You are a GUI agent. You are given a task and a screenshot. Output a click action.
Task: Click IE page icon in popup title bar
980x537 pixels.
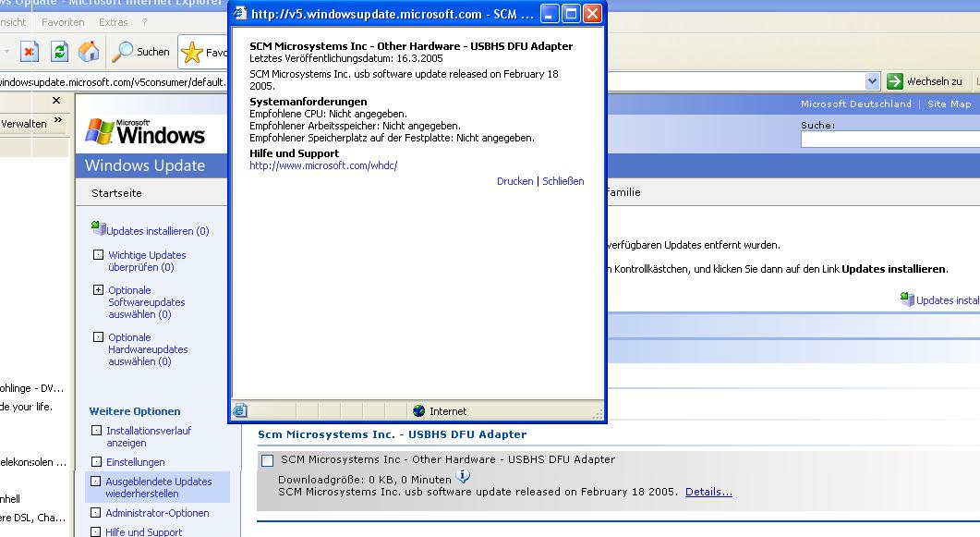[241, 14]
